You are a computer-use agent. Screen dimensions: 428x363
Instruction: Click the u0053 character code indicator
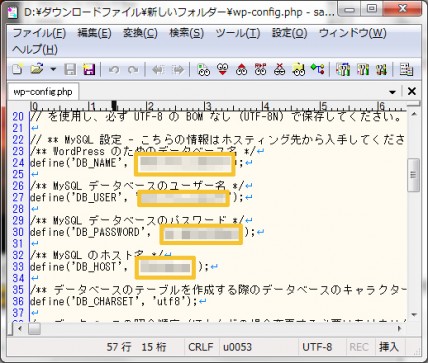[x=237, y=347]
